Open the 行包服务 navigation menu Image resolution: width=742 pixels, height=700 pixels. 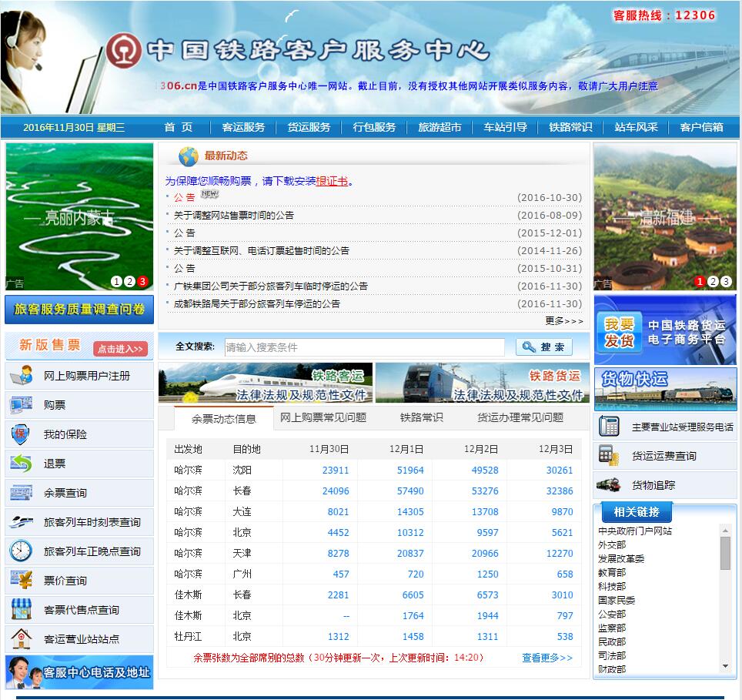point(374,127)
